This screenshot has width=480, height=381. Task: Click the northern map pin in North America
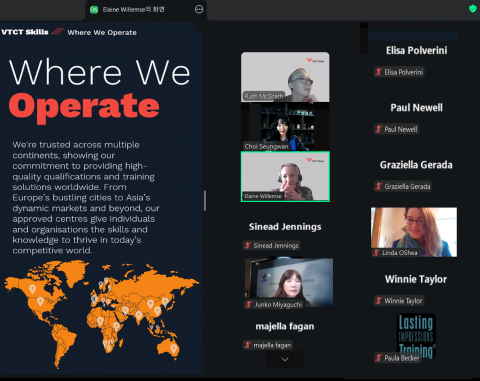(x=32, y=289)
